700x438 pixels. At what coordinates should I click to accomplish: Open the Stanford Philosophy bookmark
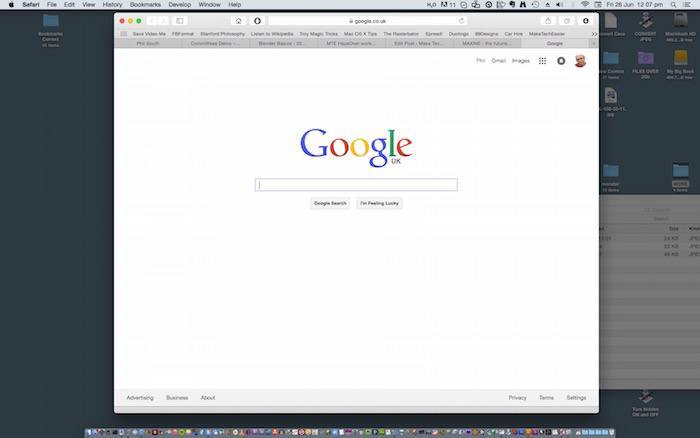pos(222,34)
